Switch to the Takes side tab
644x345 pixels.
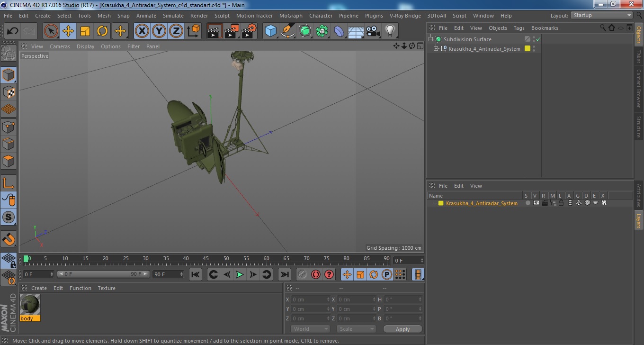pos(639,57)
